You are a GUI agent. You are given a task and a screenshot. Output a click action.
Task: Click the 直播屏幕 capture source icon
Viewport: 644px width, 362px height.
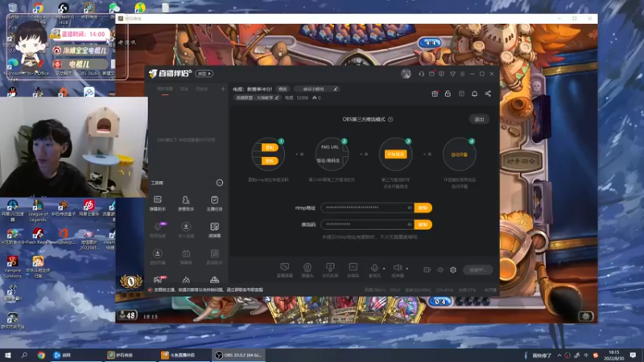(285, 270)
